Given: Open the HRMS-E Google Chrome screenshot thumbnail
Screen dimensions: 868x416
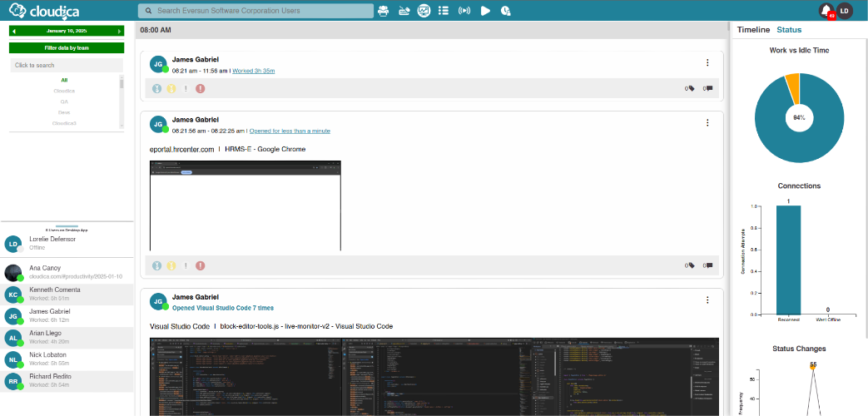Looking at the screenshot, I should pyautogui.click(x=246, y=206).
